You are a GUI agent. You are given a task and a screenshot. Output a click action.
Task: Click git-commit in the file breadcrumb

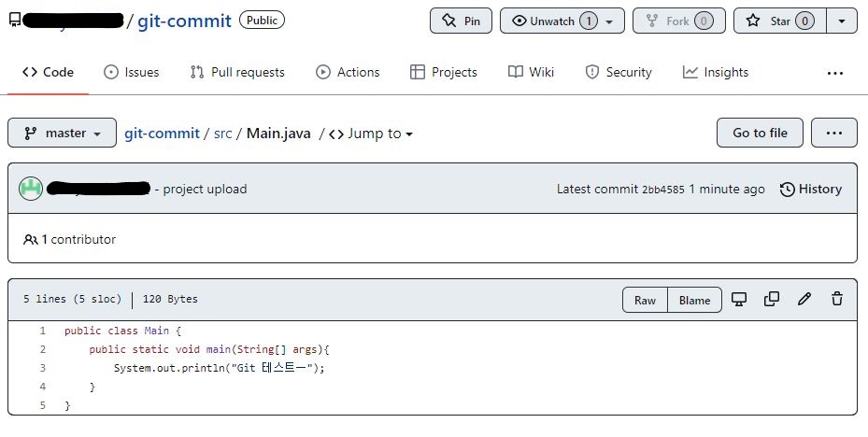coord(162,134)
